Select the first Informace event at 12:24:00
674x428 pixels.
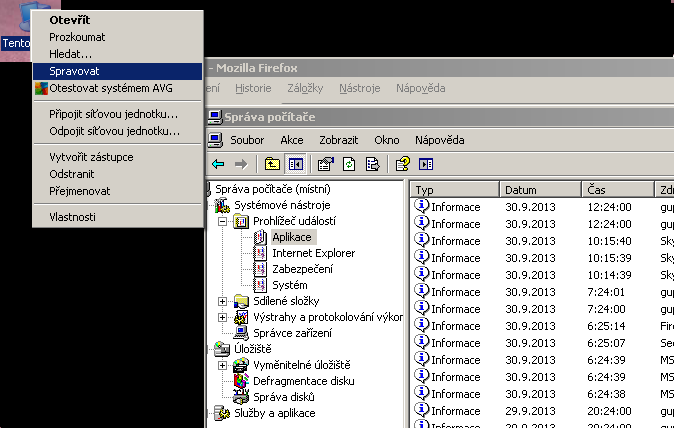pos(455,208)
